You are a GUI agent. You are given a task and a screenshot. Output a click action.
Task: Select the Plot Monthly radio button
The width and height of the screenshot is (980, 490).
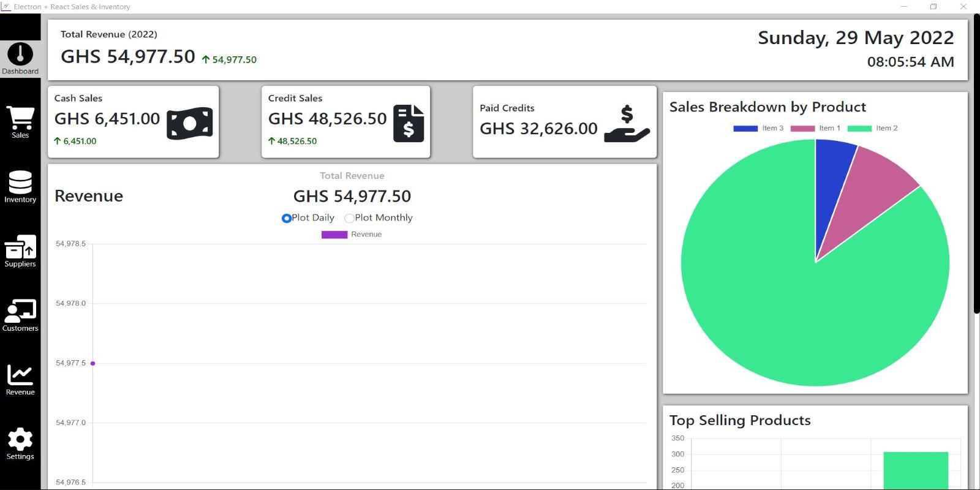(349, 218)
